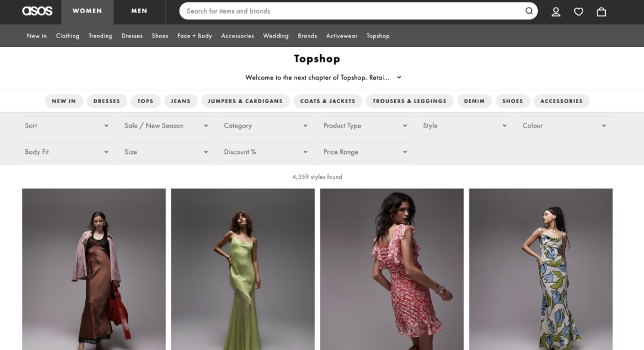This screenshot has height=350, width=644.
Task: View the red ruffle mini dress product
Action: [x=392, y=270]
